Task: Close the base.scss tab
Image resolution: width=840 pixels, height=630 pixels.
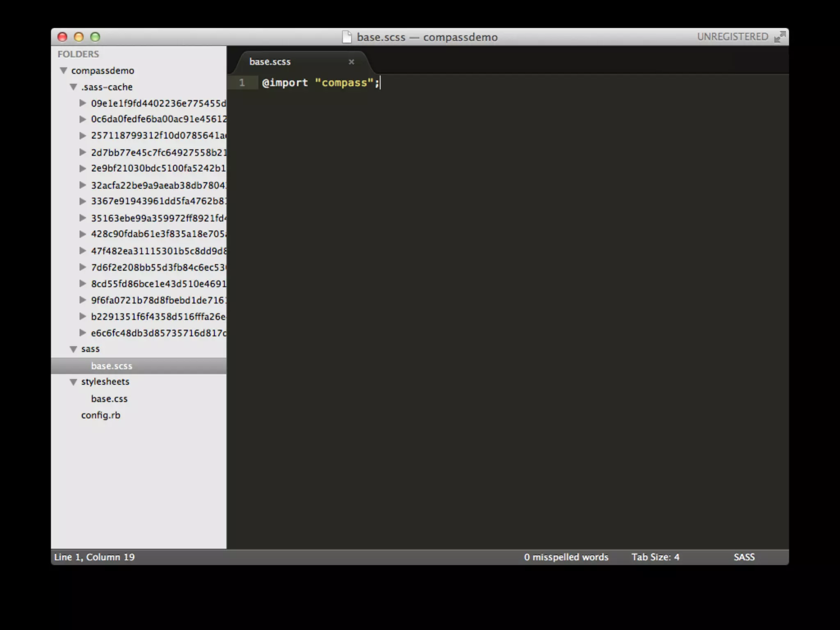Action: (x=351, y=62)
